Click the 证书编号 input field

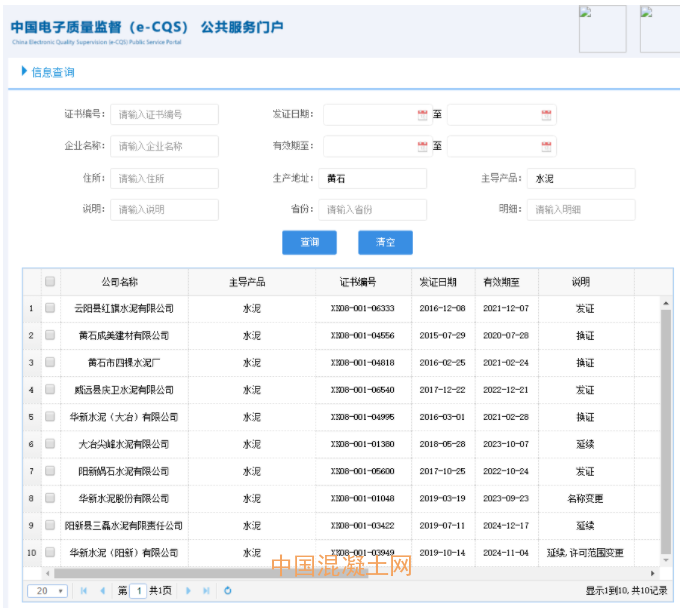pos(164,115)
